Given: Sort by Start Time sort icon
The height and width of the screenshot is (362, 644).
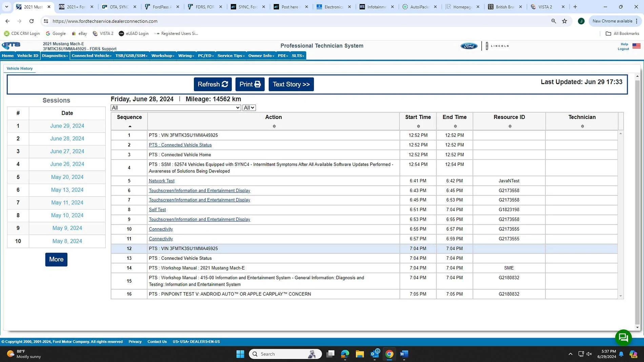Looking at the screenshot, I should [x=418, y=126].
